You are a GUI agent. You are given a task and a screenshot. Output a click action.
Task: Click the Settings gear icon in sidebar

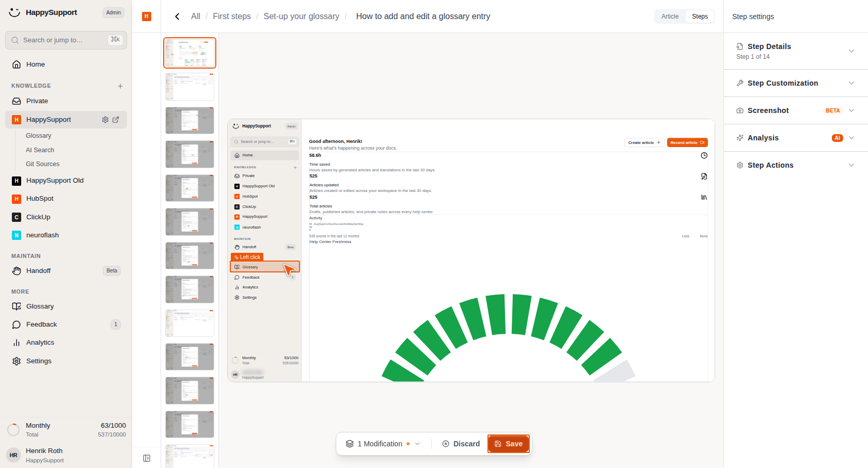(17, 361)
